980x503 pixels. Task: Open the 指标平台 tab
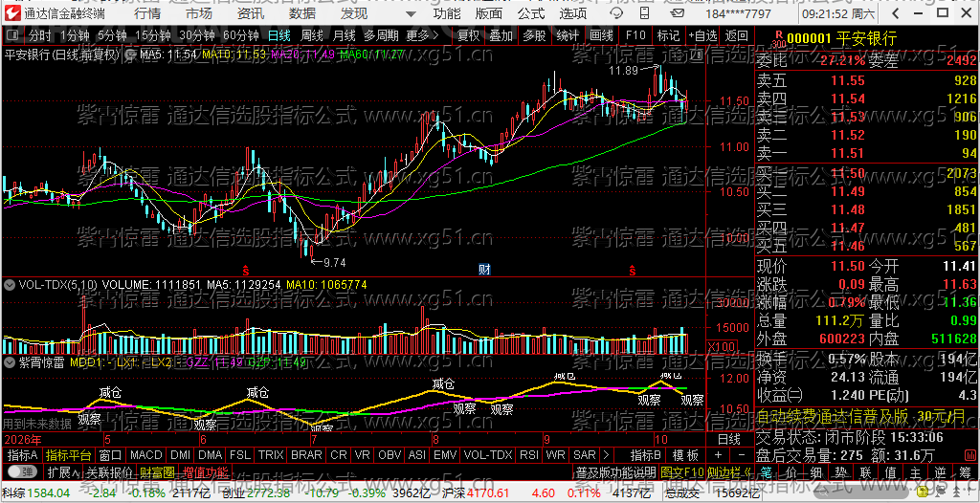(x=69, y=455)
